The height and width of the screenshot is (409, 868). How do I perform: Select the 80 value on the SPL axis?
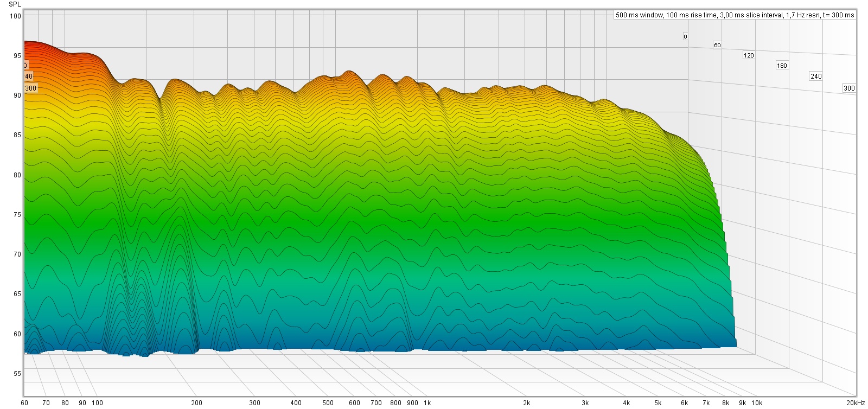click(x=17, y=175)
